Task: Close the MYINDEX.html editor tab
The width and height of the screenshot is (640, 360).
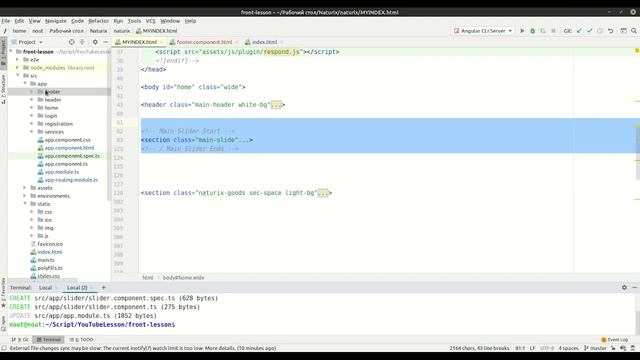Action: click(x=162, y=42)
